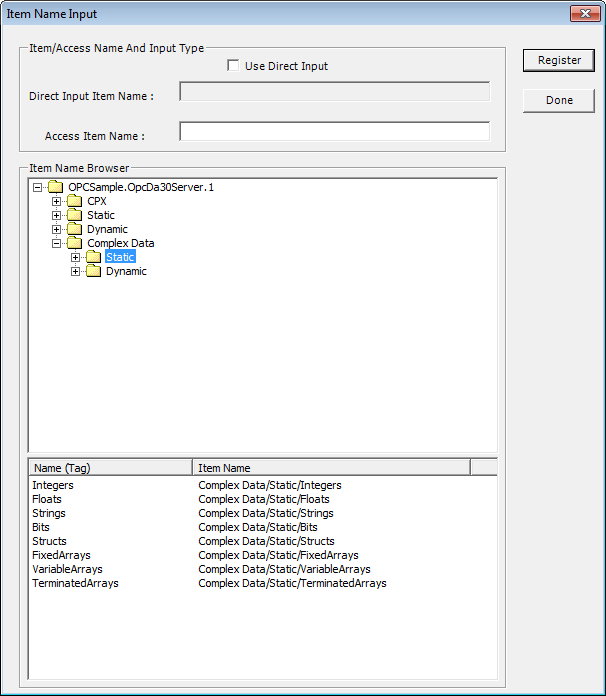Click the CPX folder icon
The width and height of the screenshot is (606, 696).
coord(74,201)
